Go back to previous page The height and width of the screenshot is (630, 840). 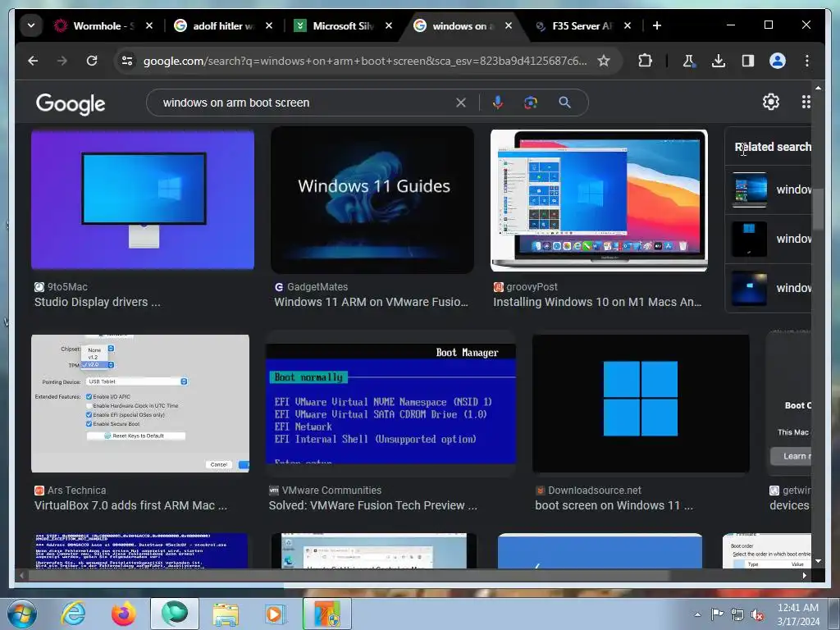(33, 61)
